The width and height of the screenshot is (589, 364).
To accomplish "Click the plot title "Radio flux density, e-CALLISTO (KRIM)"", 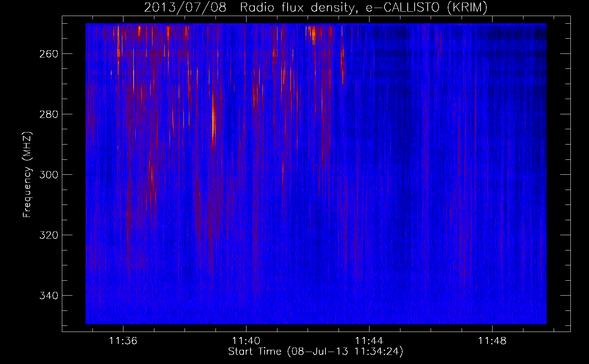I will pos(364,8).
